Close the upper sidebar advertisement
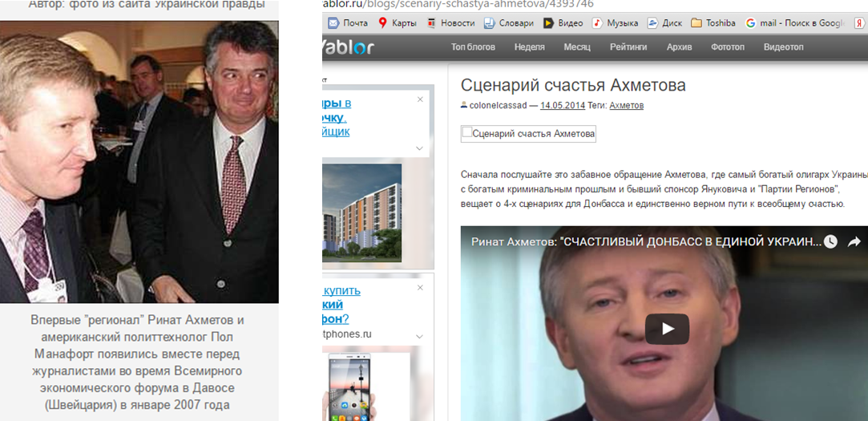868x421 pixels. click(420, 99)
